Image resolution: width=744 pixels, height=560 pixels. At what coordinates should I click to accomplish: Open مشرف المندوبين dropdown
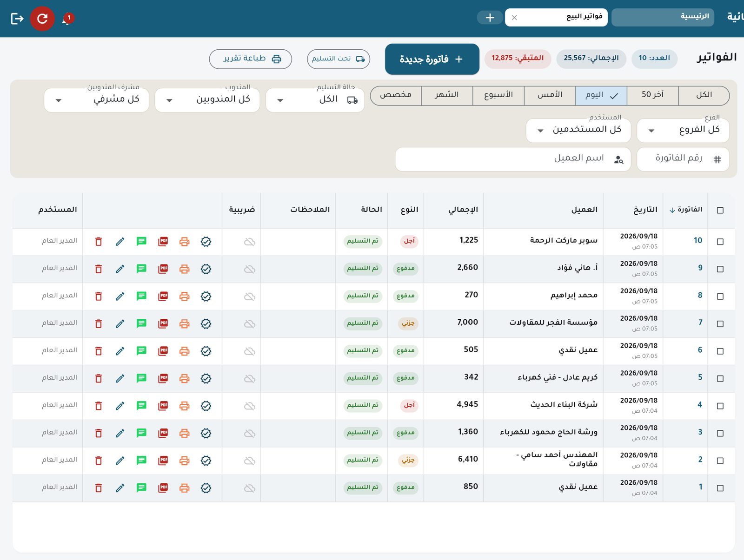(x=96, y=100)
